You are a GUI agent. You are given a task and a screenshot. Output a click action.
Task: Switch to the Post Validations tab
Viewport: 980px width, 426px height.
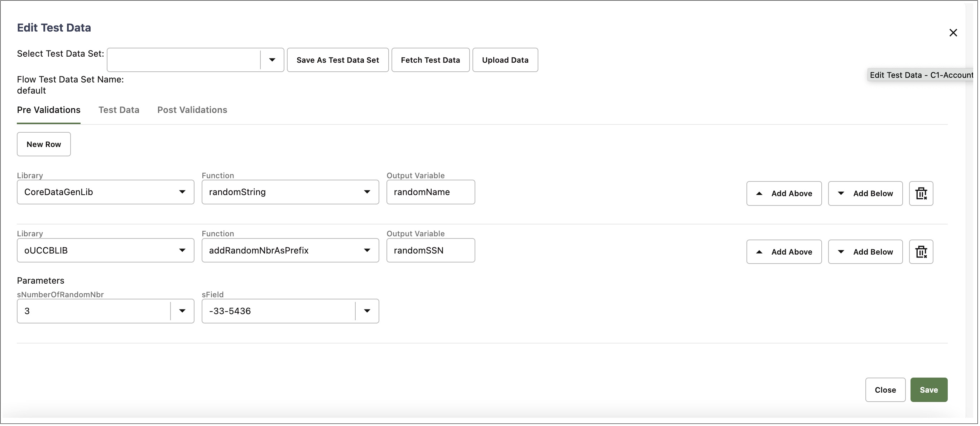click(x=192, y=110)
